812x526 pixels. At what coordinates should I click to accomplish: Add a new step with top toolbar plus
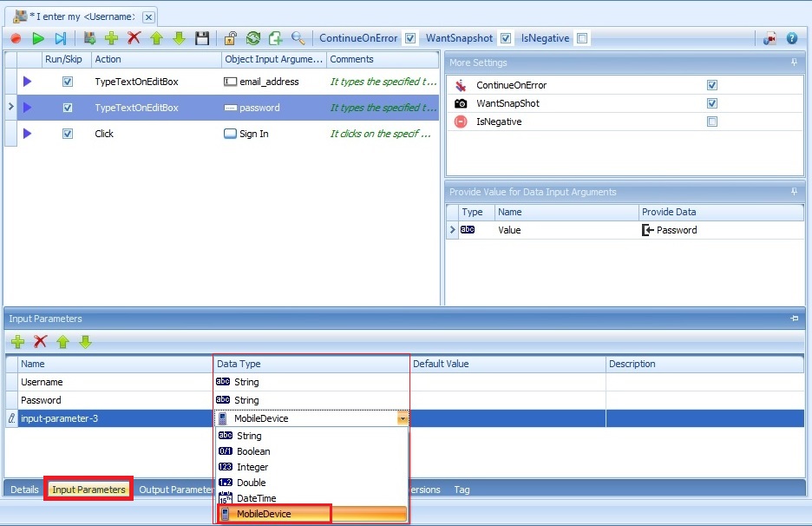tap(111, 38)
